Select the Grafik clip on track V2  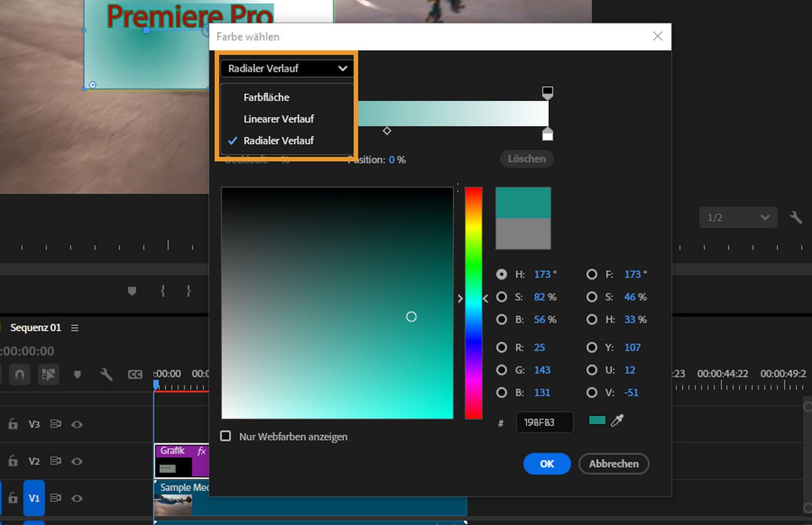pyautogui.click(x=181, y=461)
